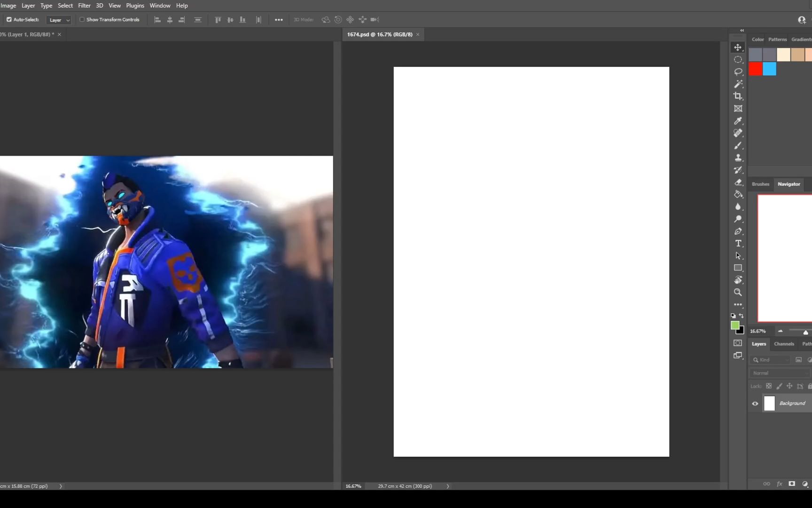
Task: Open the Edit Toolbar three-dot menu
Action: tap(738, 304)
